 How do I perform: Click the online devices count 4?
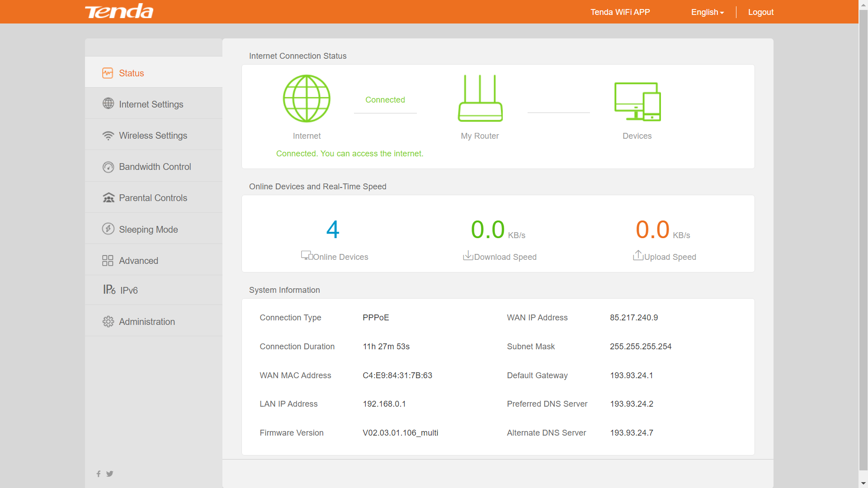click(x=333, y=230)
